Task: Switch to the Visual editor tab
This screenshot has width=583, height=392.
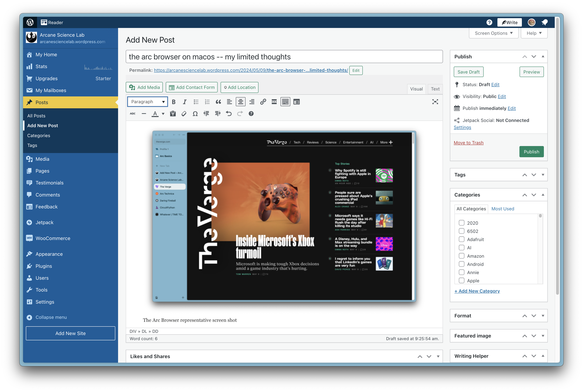Action: (416, 89)
